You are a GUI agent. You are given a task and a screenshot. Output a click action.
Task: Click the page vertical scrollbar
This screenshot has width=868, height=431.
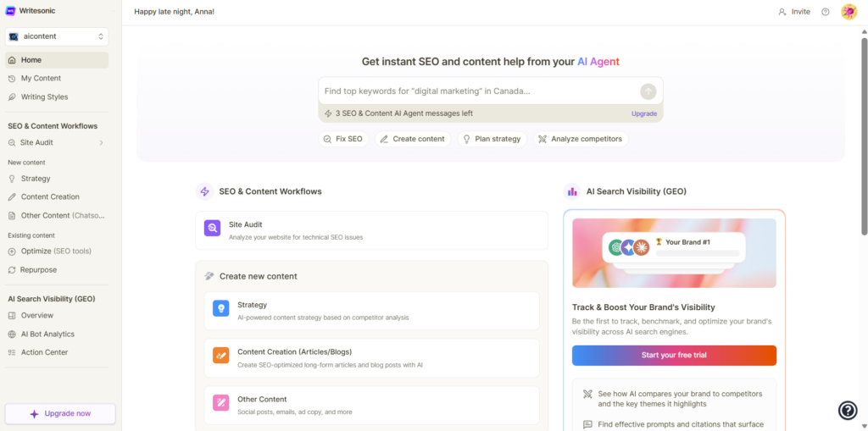pyautogui.click(x=864, y=135)
